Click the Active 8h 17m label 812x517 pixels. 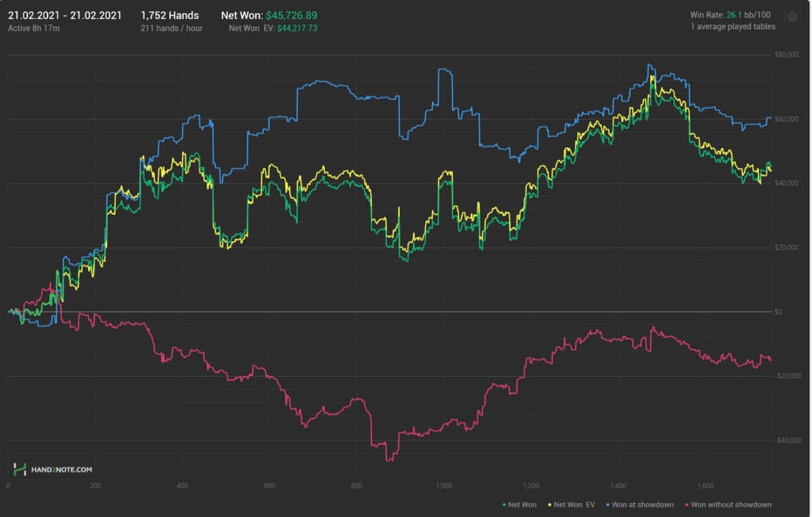coord(34,29)
